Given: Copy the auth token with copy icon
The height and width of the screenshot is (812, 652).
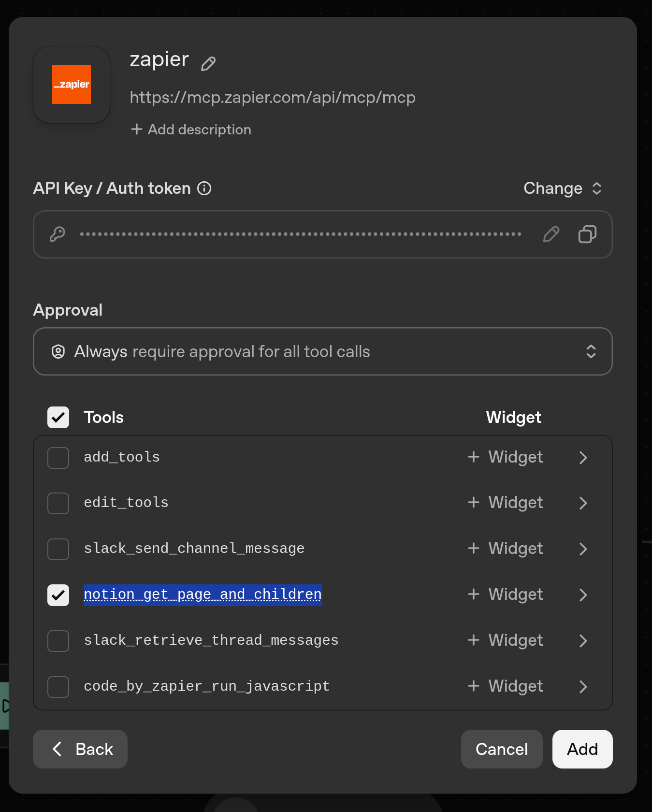Looking at the screenshot, I should pyautogui.click(x=587, y=234).
